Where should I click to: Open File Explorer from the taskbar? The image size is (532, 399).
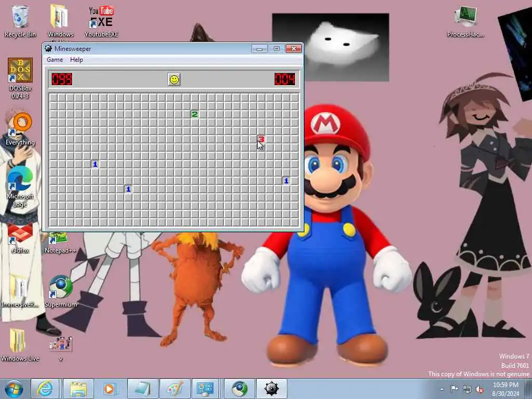pos(78,389)
